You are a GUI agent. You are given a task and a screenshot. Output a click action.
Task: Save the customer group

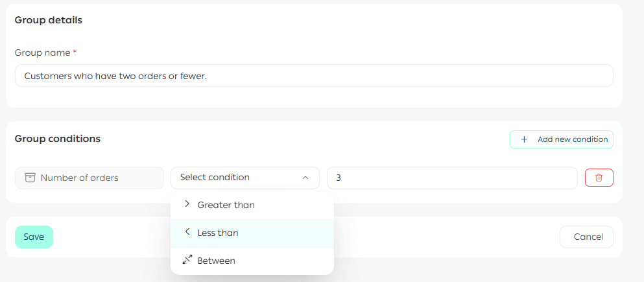(34, 237)
